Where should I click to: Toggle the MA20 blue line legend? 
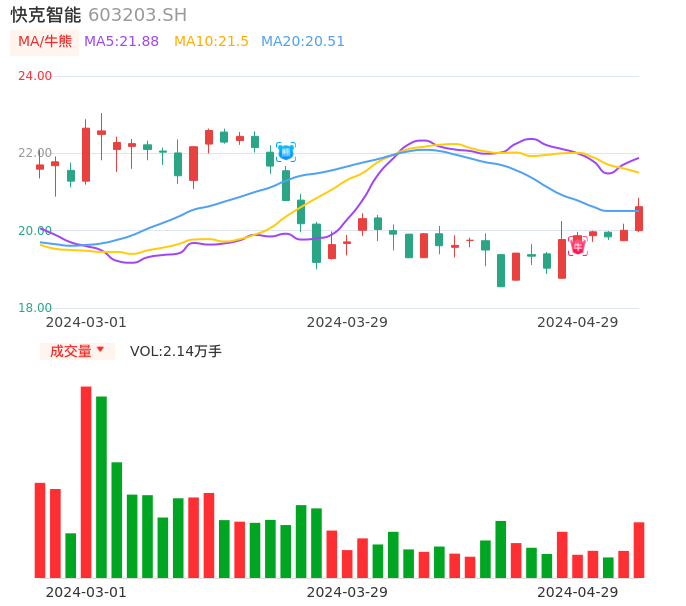click(x=302, y=42)
